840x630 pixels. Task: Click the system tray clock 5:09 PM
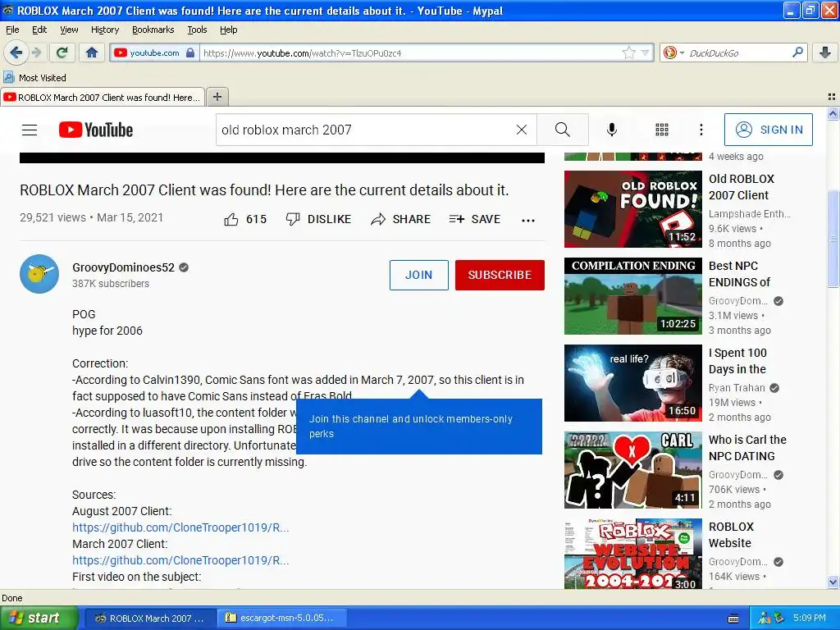[x=810, y=619]
